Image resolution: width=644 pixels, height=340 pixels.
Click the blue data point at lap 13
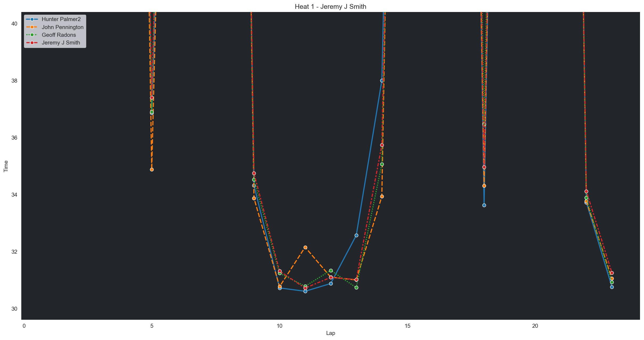(356, 235)
